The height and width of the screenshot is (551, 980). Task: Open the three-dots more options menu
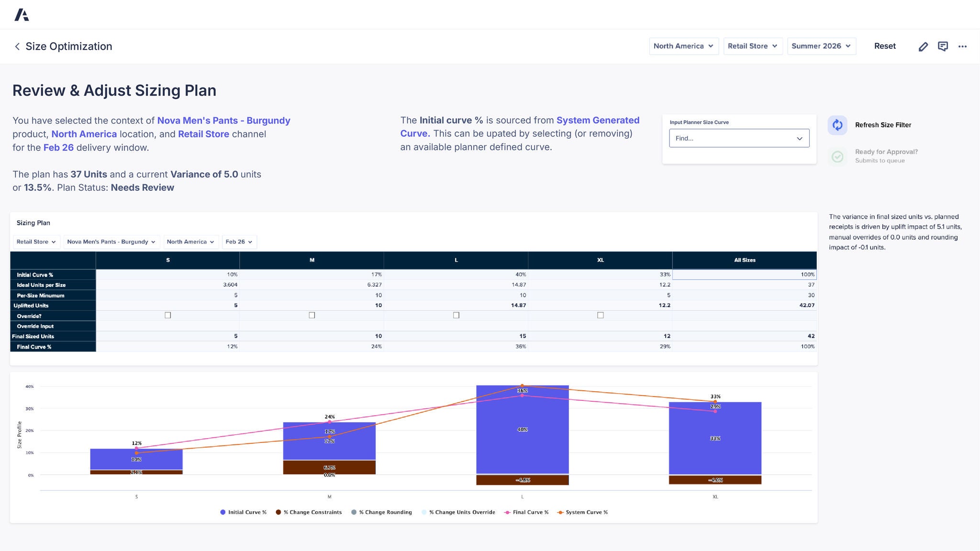pos(962,46)
